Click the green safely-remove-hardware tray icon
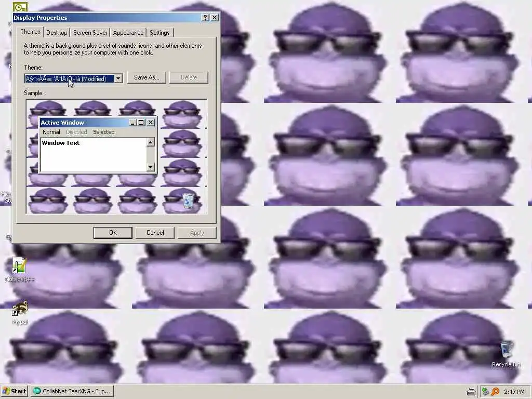 click(485, 392)
